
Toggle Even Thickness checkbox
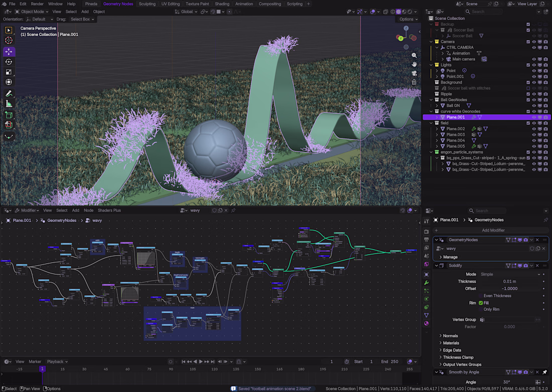tap(481, 296)
